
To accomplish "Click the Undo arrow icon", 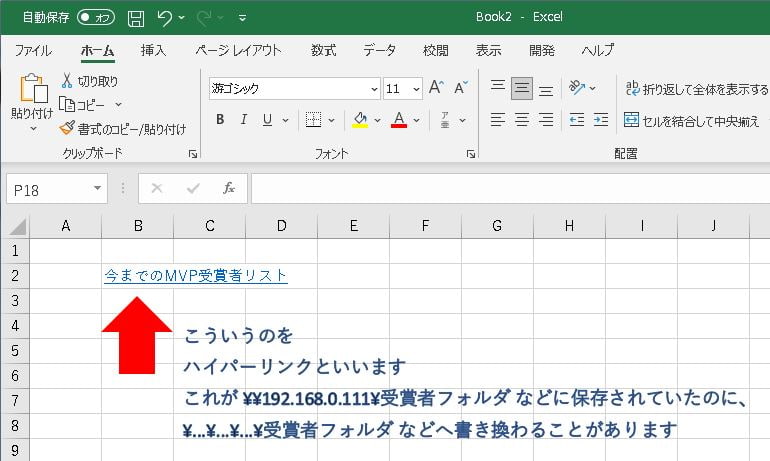I will click(165, 18).
